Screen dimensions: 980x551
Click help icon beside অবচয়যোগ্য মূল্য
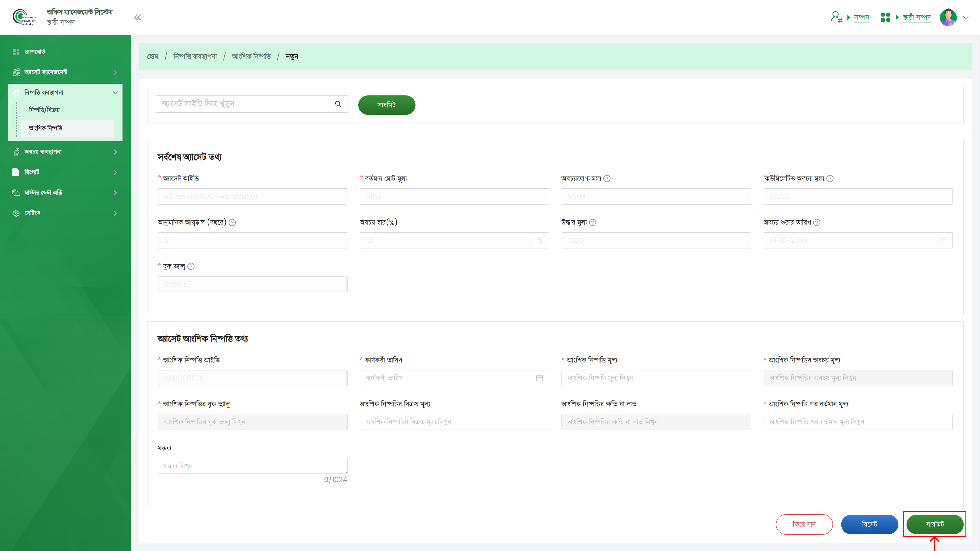click(x=607, y=179)
